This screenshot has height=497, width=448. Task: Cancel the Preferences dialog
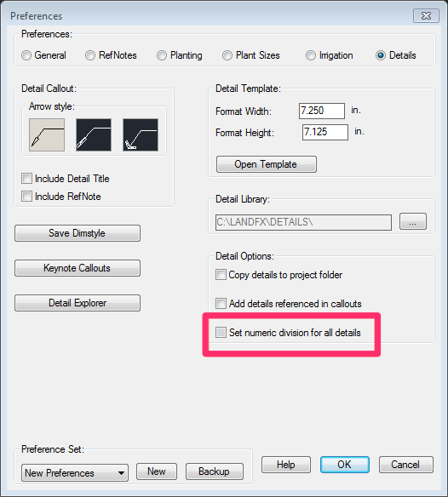coord(405,465)
